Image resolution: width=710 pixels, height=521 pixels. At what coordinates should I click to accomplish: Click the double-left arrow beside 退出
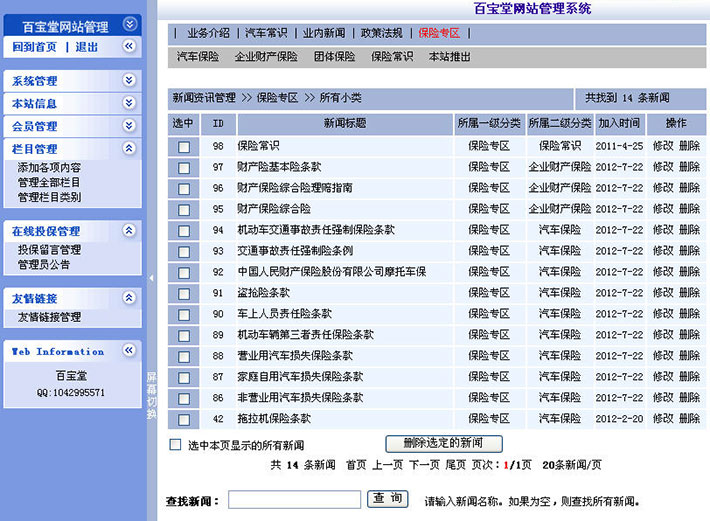[128, 46]
